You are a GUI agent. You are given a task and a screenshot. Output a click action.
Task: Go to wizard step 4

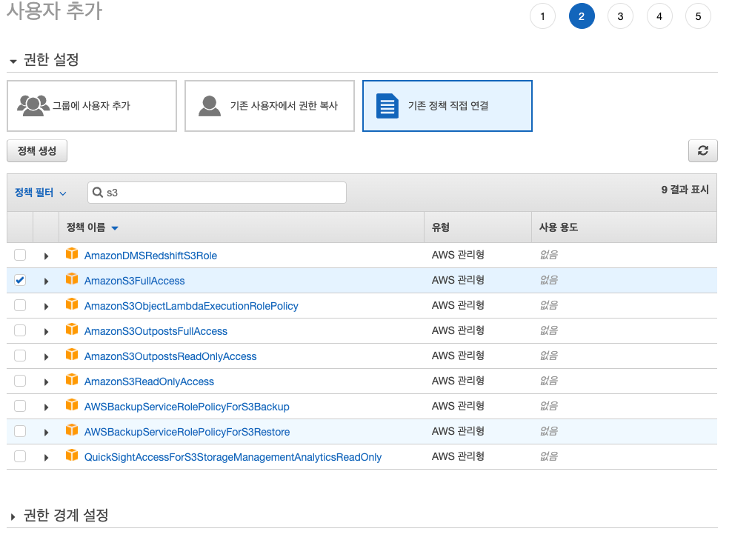point(659,16)
